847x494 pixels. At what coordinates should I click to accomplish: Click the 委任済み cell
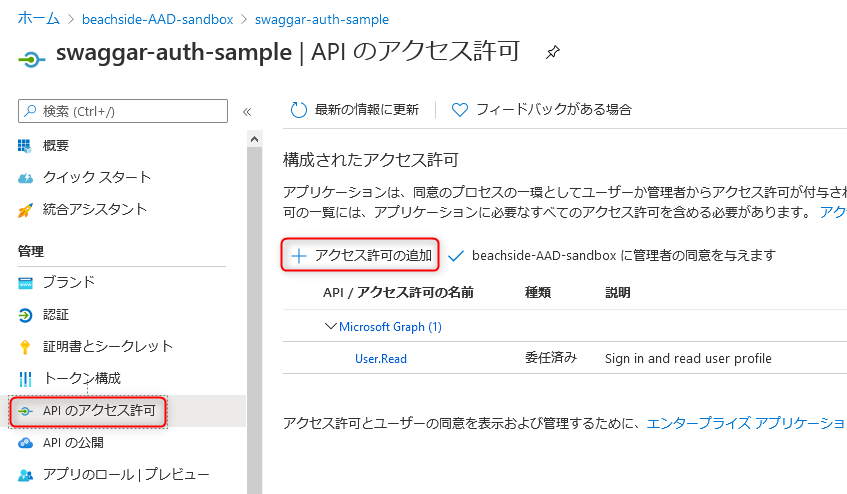tap(551, 358)
